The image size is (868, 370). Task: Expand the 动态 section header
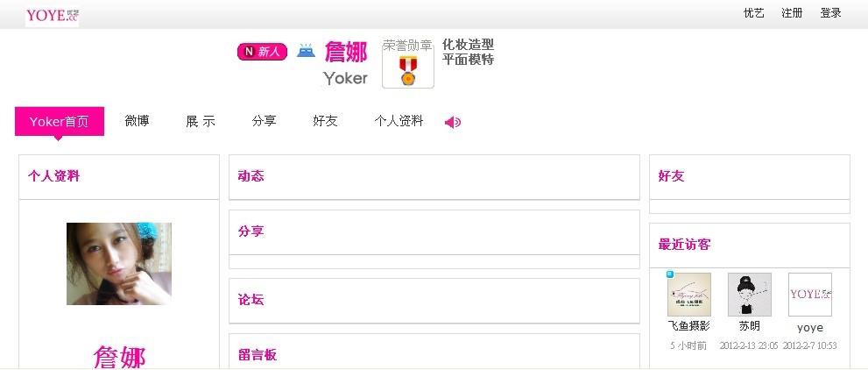coord(434,177)
